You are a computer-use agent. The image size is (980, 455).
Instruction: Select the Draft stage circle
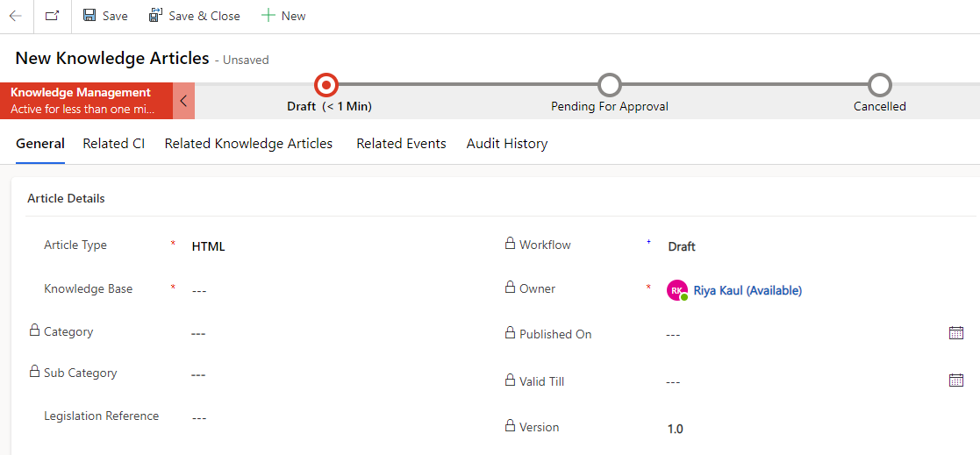pyautogui.click(x=325, y=84)
